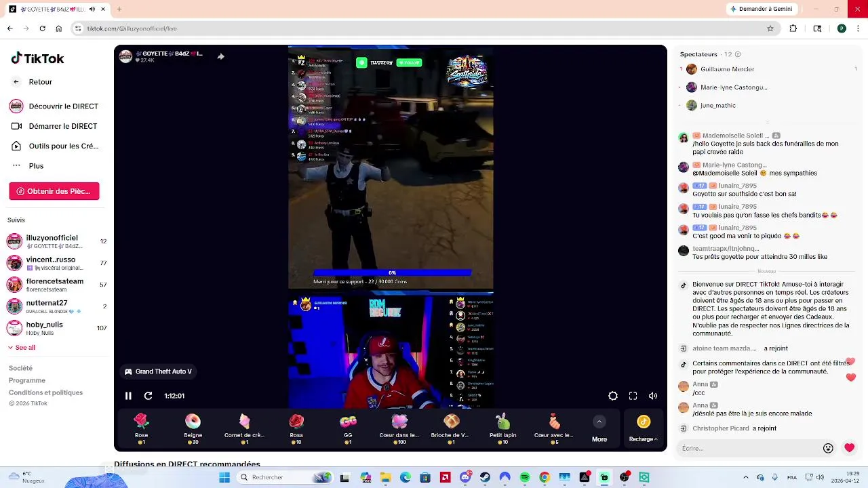This screenshot has height=488, width=868.
Task: Click the TikTok logo
Action: (x=37, y=58)
